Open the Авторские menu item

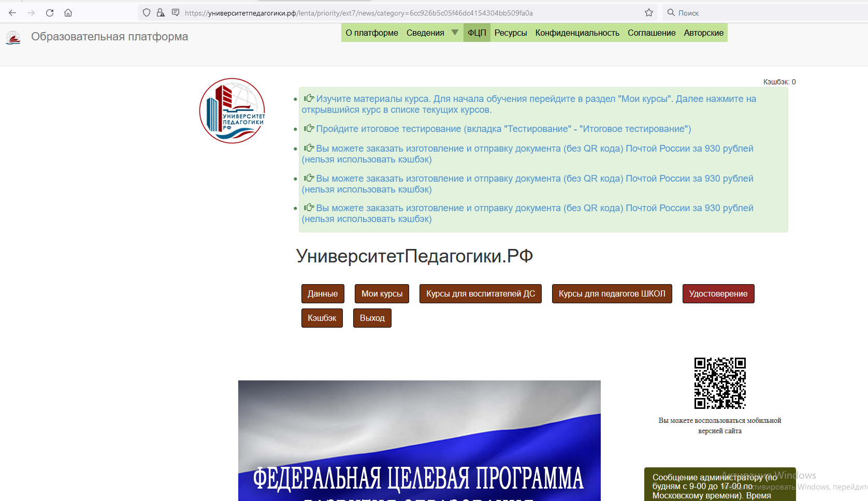point(704,33)
